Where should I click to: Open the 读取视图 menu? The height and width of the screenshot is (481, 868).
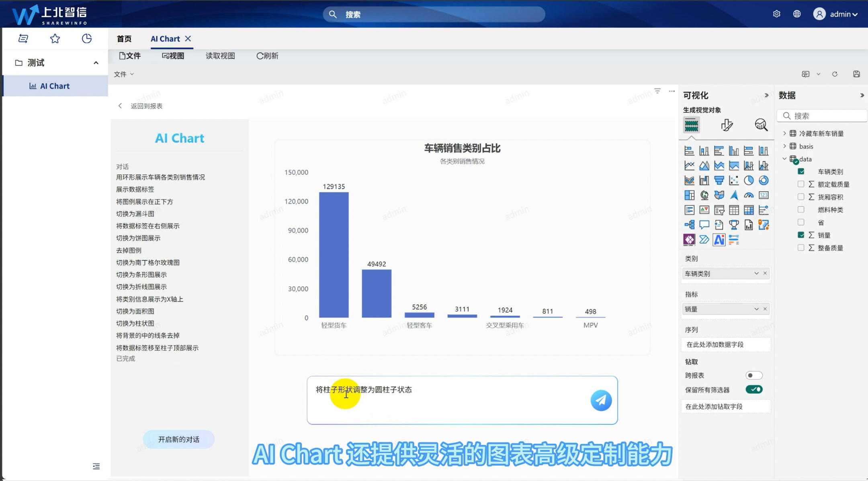point(220,56)
